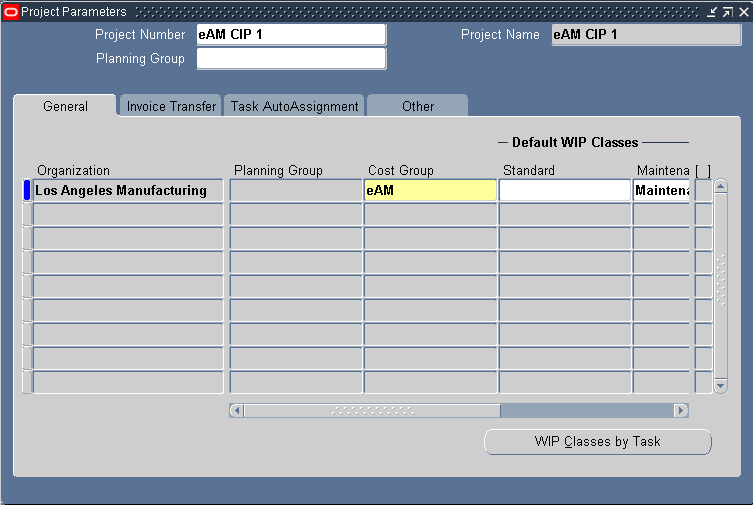Maximize the Project Parameters window

point(728,12)
